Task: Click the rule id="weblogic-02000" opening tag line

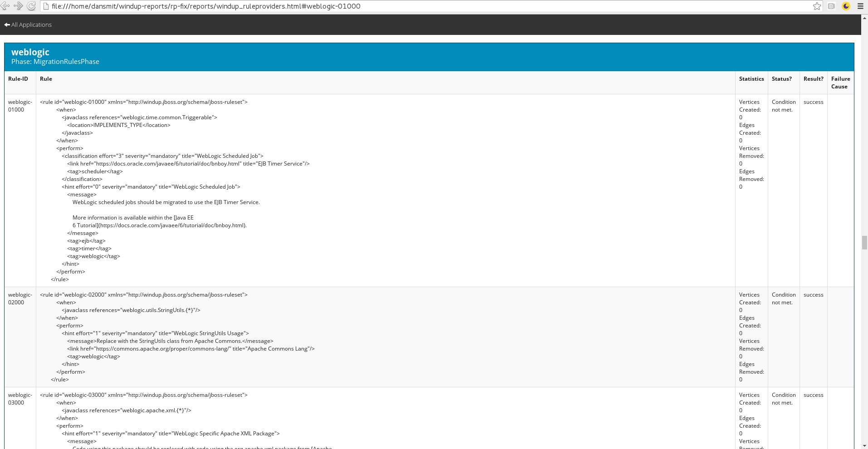Action: pos(144,295)
